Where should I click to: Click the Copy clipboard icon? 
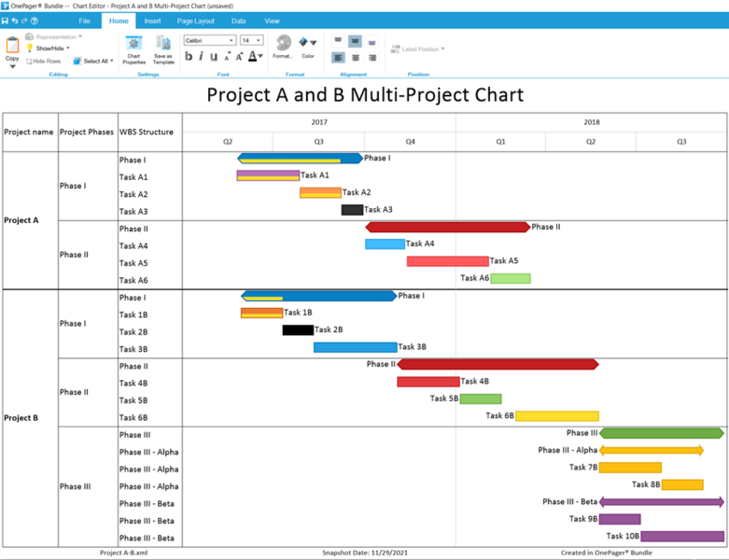(x=12, y=49)
